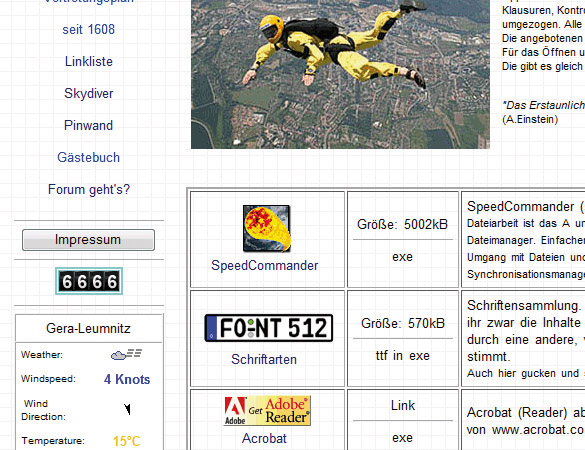Image resolution: width=585 pixels, height=450 pixels.
Task: Click the wind direction arrow icon
Action: pos(127,409)
